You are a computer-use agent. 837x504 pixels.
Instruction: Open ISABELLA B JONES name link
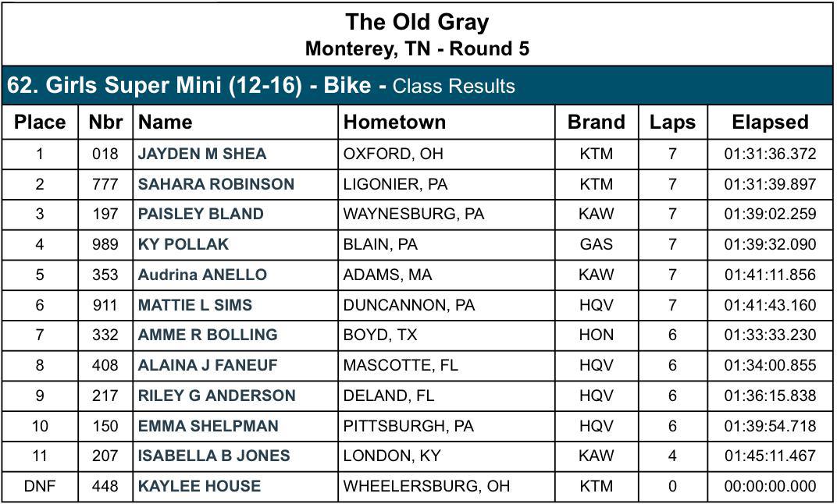(214, 456)
